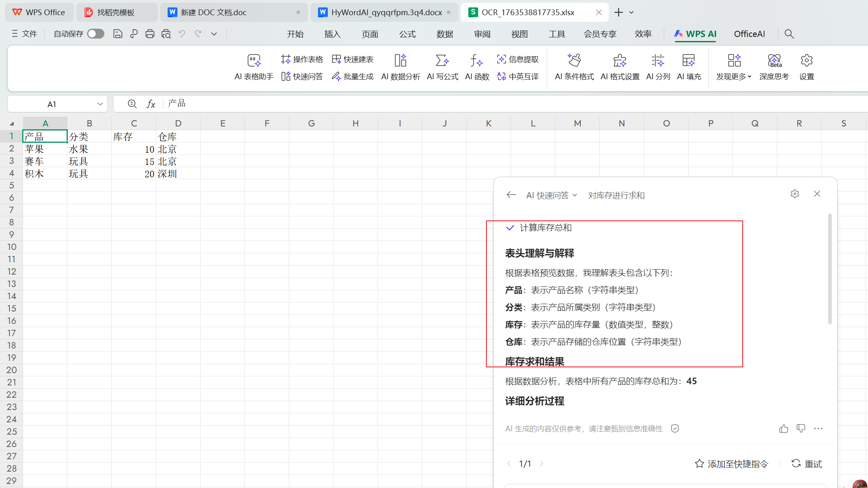Image resolution: width=868 pixels, height=488 pixels.
Task: Click 重试 to regenerate answer
Action: (x=807, y=464)
